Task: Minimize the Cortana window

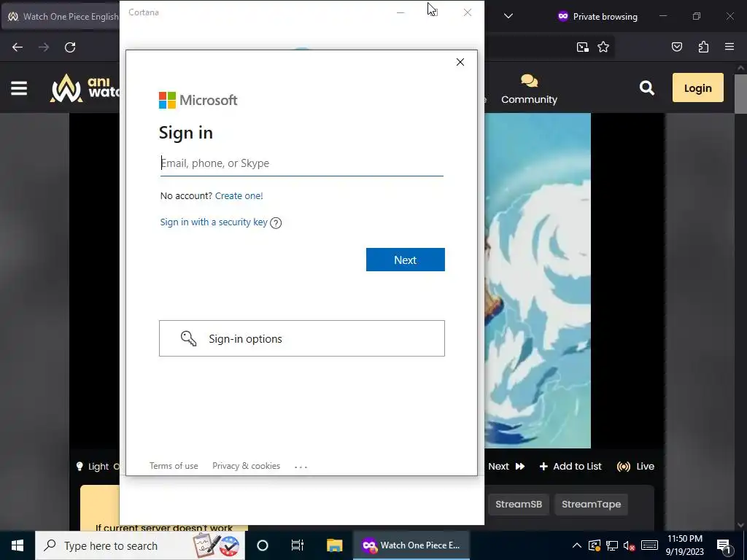Action: (x=400, y=12)
